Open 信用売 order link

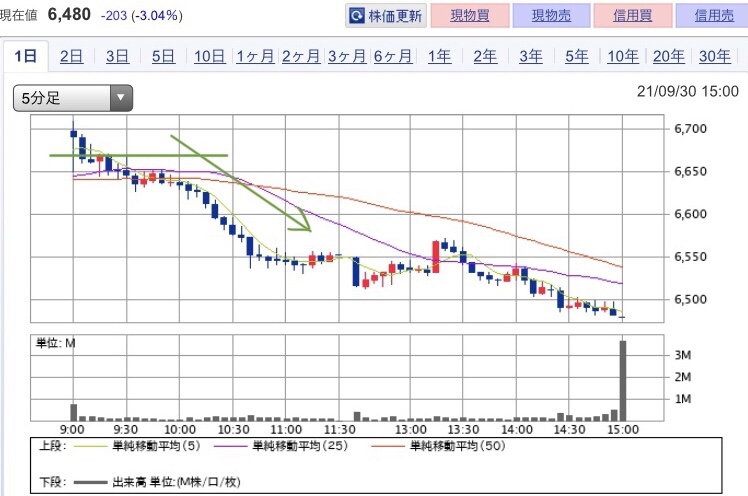click(x=713, y=16)
